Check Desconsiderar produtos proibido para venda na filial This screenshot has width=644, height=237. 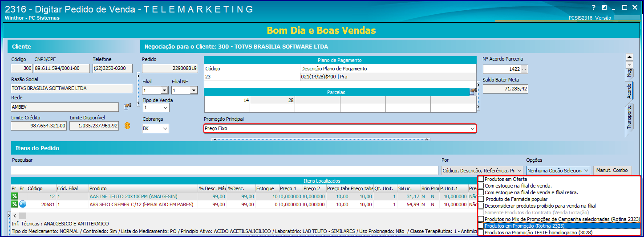coord(481,206)
